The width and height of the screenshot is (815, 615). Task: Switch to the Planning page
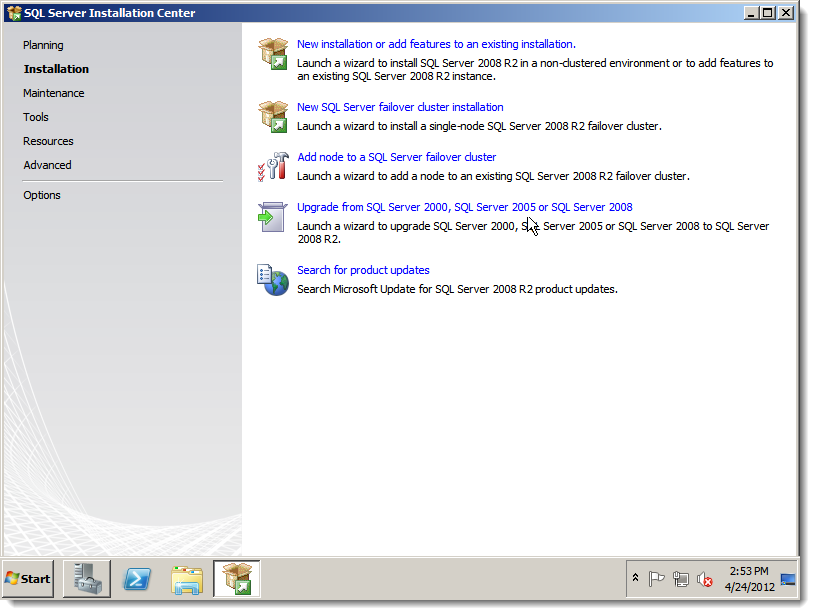coord(43,45)
